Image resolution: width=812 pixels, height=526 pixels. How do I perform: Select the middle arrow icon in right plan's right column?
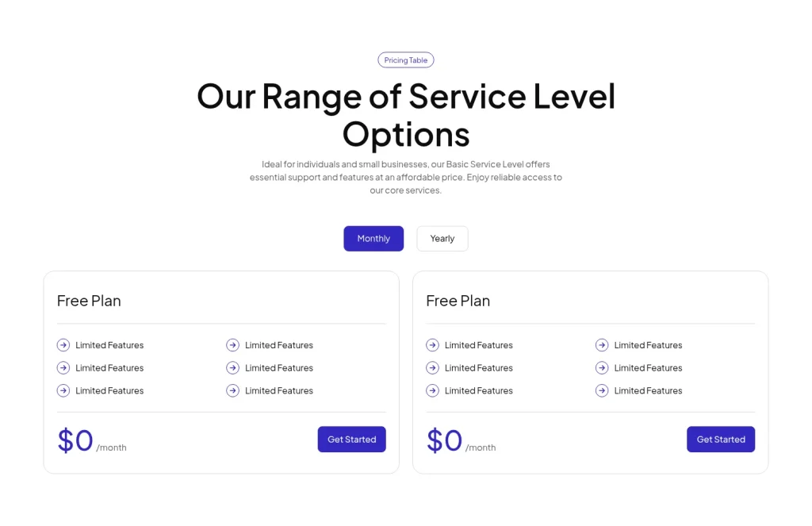point(603,367)
